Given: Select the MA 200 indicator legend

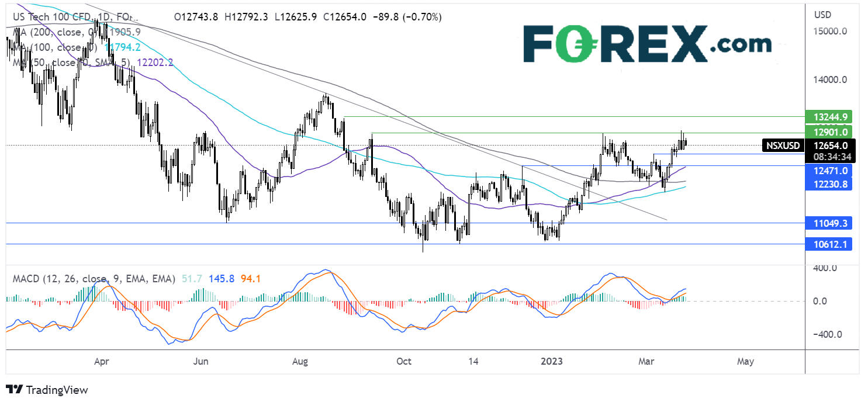Looking at the screenshot, I should (68, 33).
